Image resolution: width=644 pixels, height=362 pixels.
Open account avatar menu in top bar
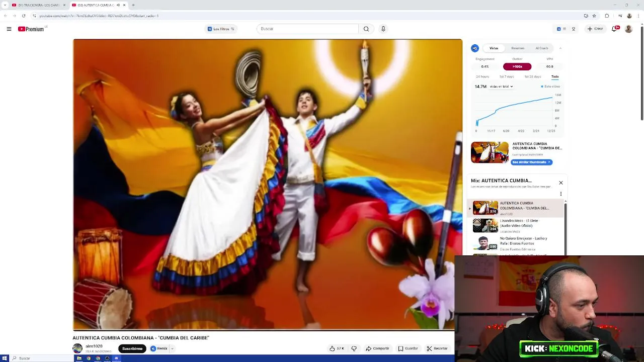(x=628, y=29)
